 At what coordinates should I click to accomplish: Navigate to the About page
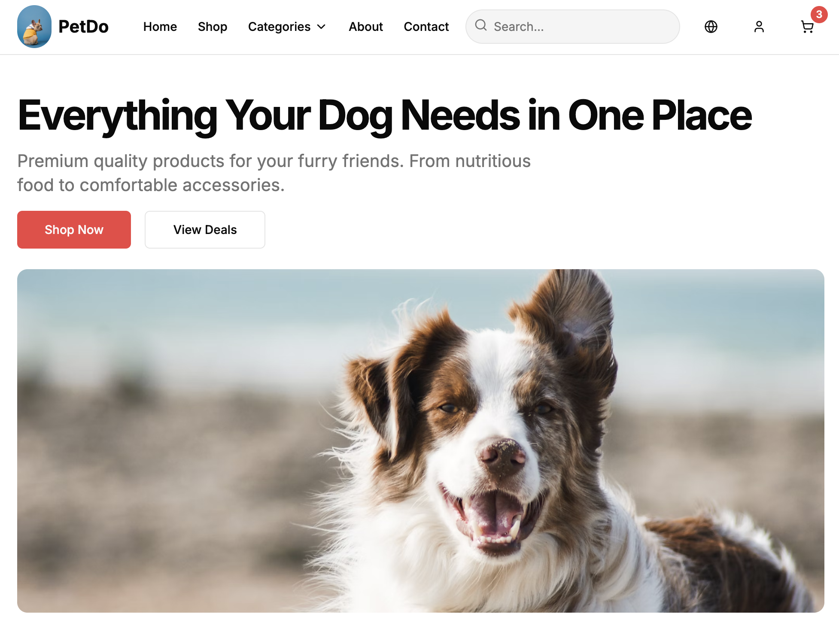tap(366, 27)
